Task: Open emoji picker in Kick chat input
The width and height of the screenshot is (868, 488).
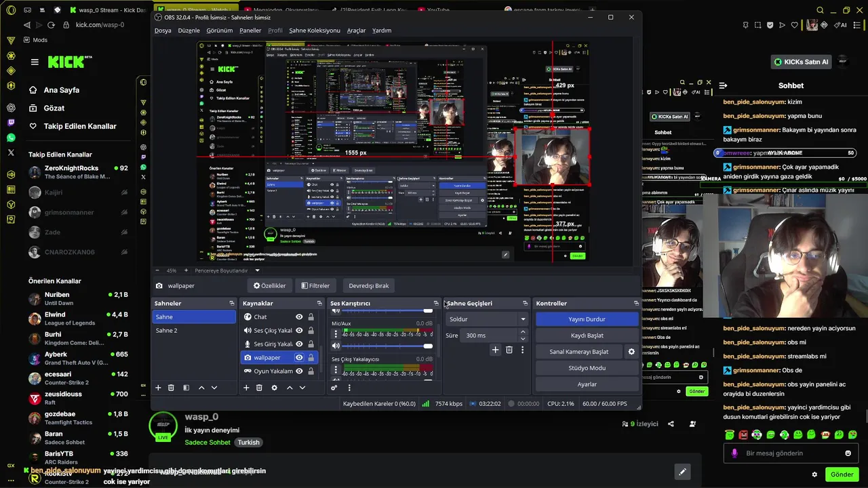Action: (x=848, y=453)
